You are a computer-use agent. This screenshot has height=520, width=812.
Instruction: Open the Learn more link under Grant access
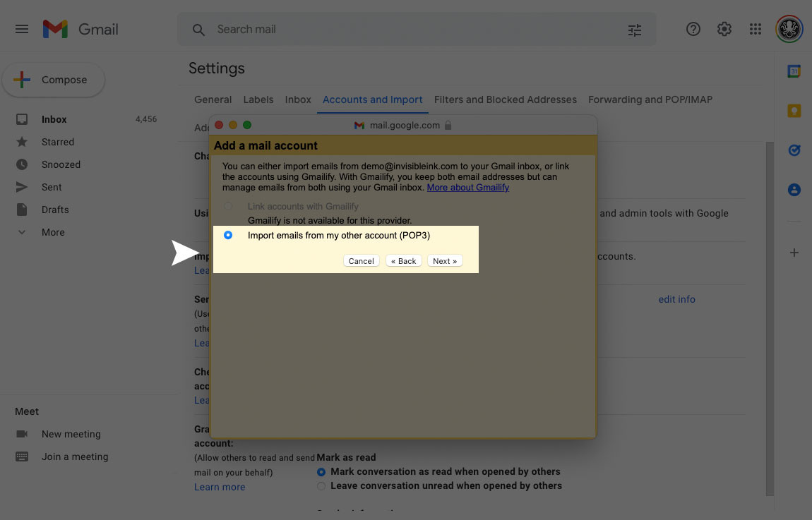coord(220,487)
